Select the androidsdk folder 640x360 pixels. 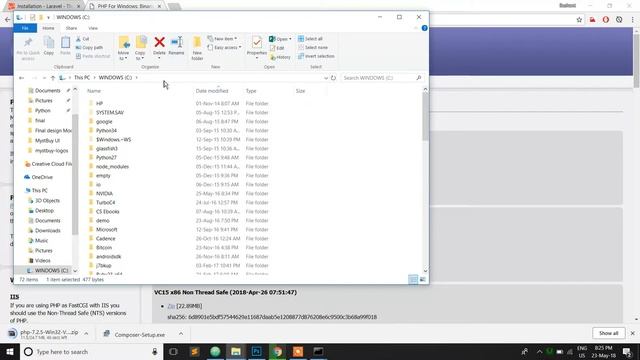click(109, 256)
